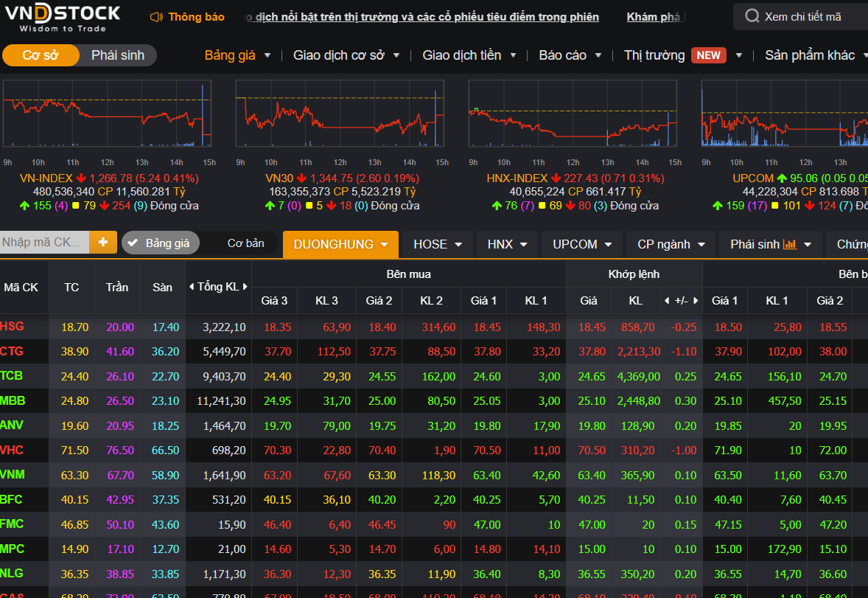Screen dimensions: 868x598
Task: Click the Phái sinh bar chart icon
Action: [x=790, y=244]
